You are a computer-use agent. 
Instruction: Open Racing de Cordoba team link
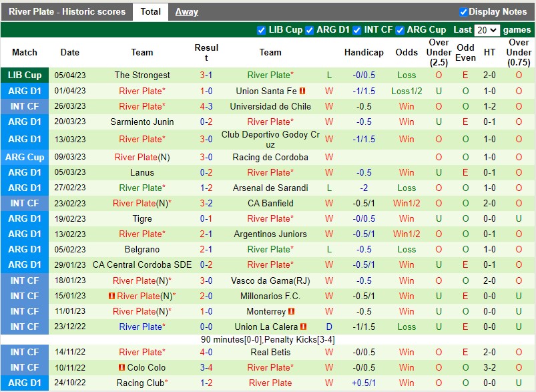pos(270,157)
